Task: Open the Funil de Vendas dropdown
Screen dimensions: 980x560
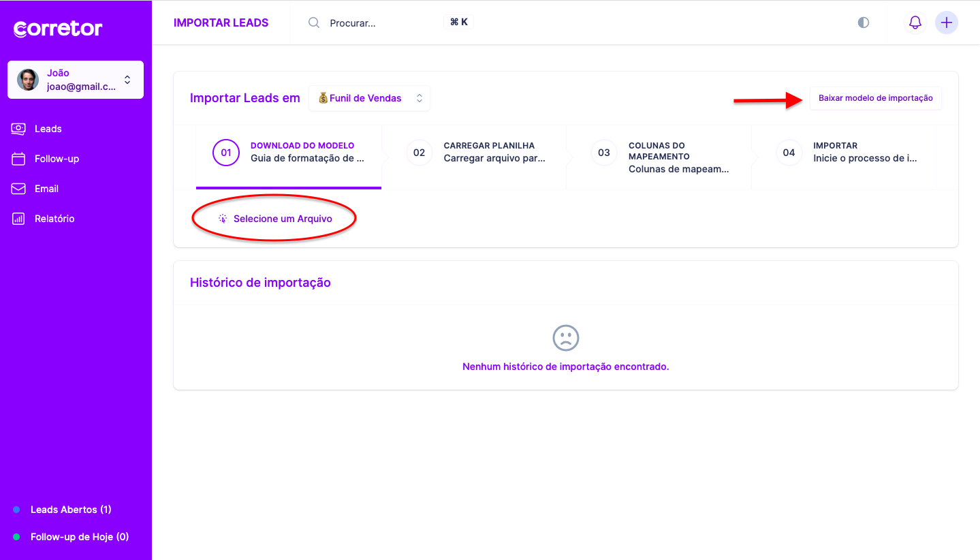Action: [x=369, y=98]
